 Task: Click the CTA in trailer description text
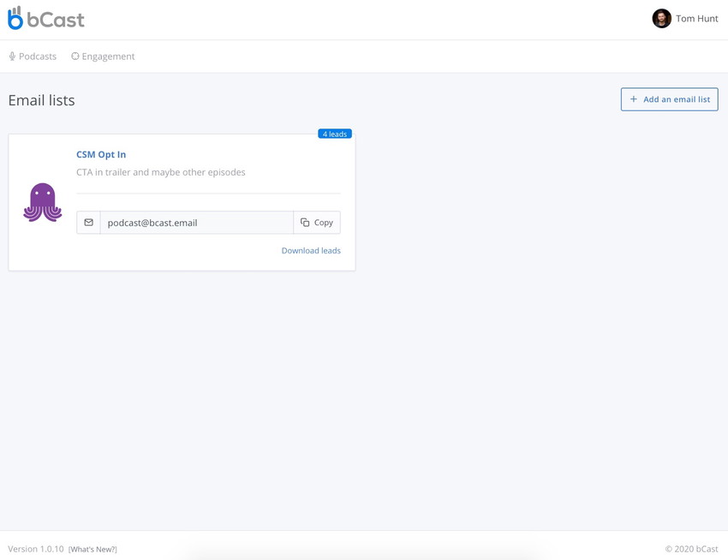click(160, 171)
